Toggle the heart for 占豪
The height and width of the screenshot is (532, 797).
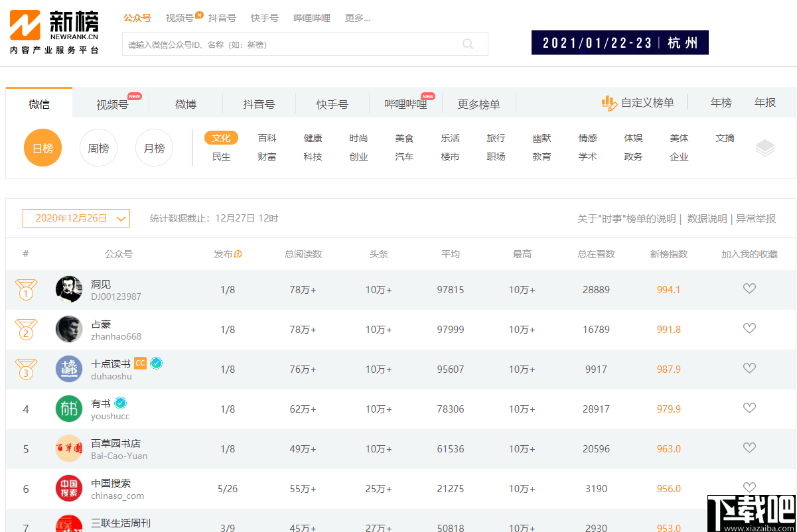(749, 328)
